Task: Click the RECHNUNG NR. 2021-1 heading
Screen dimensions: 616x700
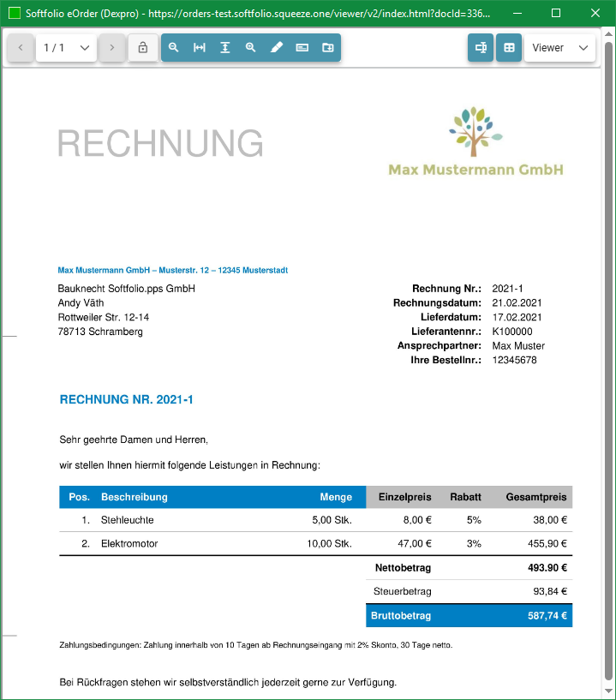Action: tap(127, 400)
